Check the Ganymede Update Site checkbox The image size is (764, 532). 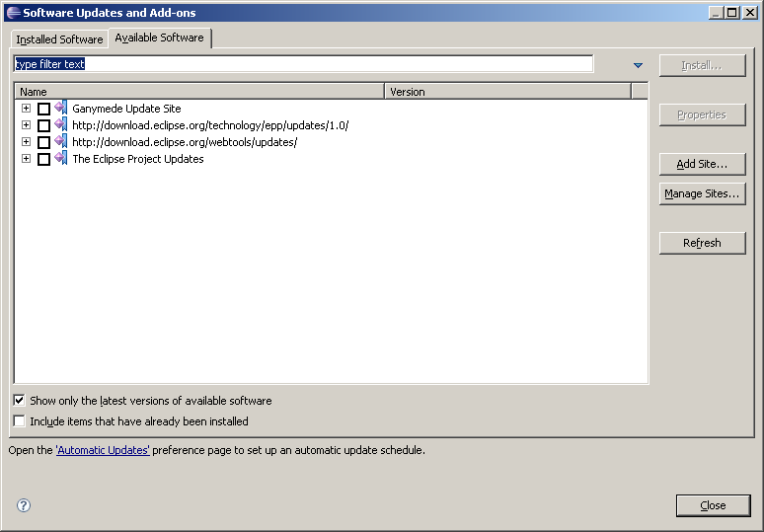tap(43, 109)
